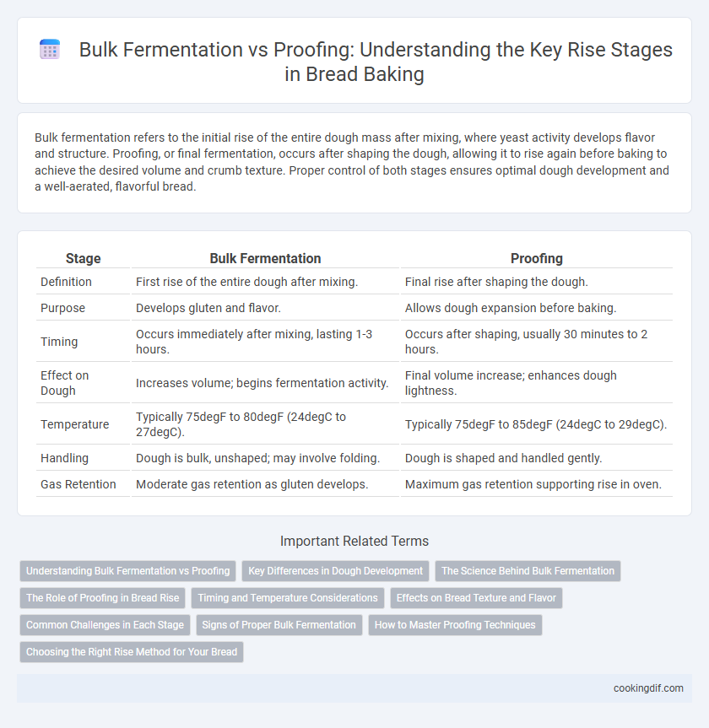Select the Gas Retention row label
Image resolution: width=709 pixels, height=728 pixels.
[x=78, y=484]
